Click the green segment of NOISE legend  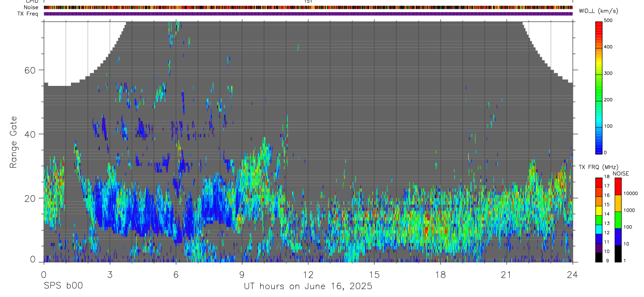[x=617, y=220]
